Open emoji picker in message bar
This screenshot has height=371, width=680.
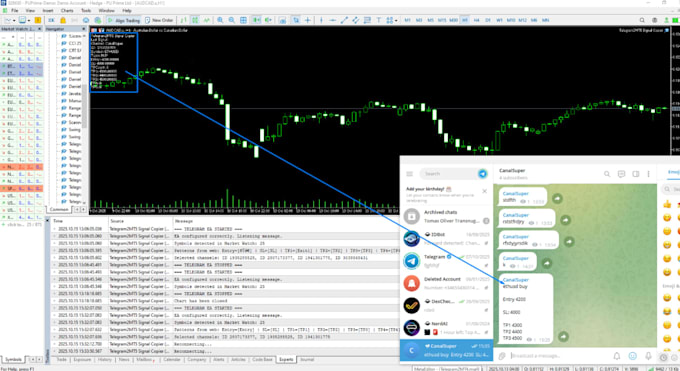tap(633, 356)
